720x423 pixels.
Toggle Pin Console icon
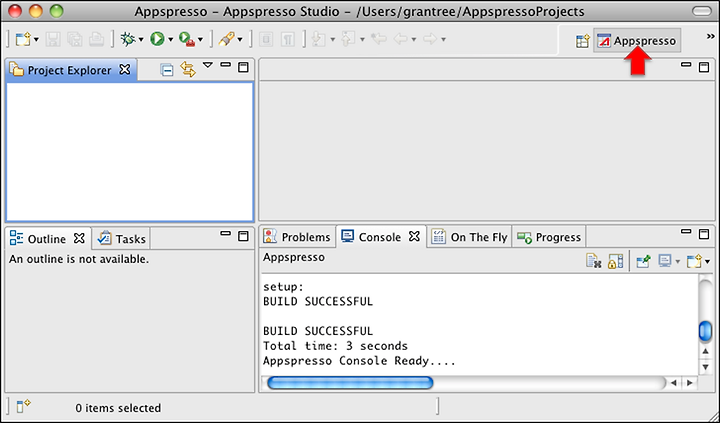click(643, 261)
